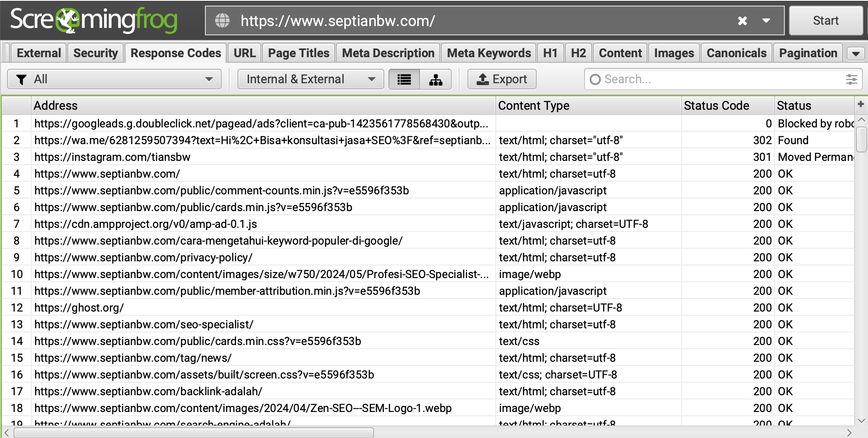The width and height of the screenshot is (868, 438).
Task: Open the URL history dropdown arrow
Action: [766, 20]
